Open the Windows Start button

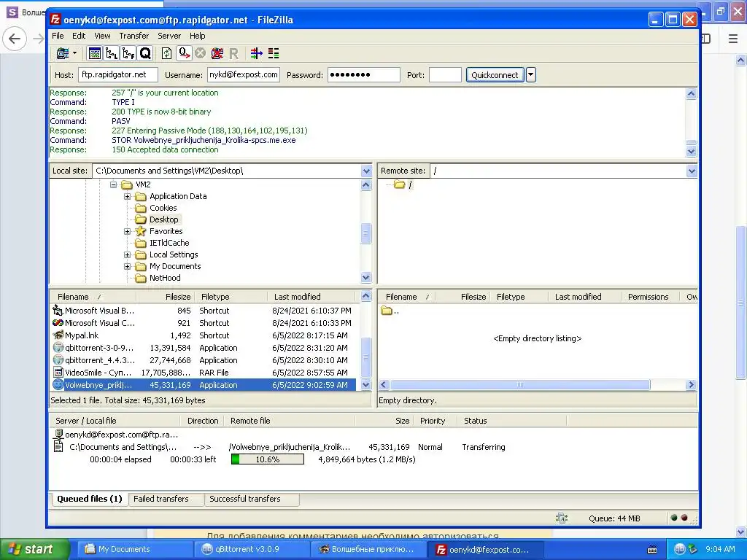(34, 549)
